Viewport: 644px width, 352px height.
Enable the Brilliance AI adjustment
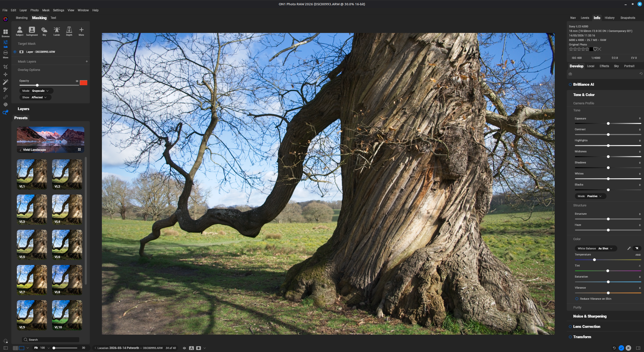point(571,84)
